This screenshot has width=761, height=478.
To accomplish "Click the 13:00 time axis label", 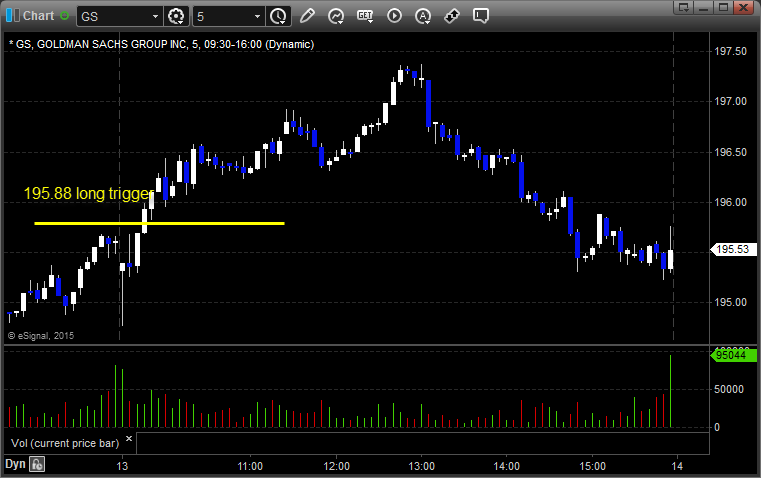I will [421, 466].
